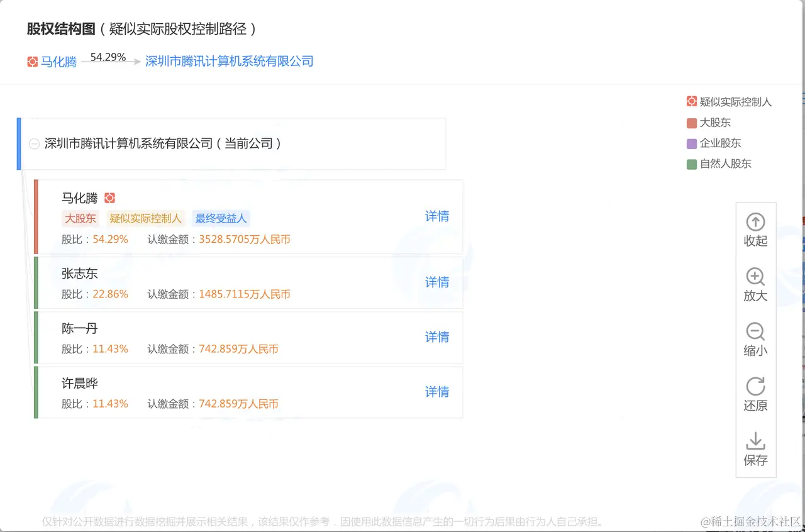Click the controller icon before 马化腾 in the path
Screen dimensions: 805x532
click(x=33, y=62)
